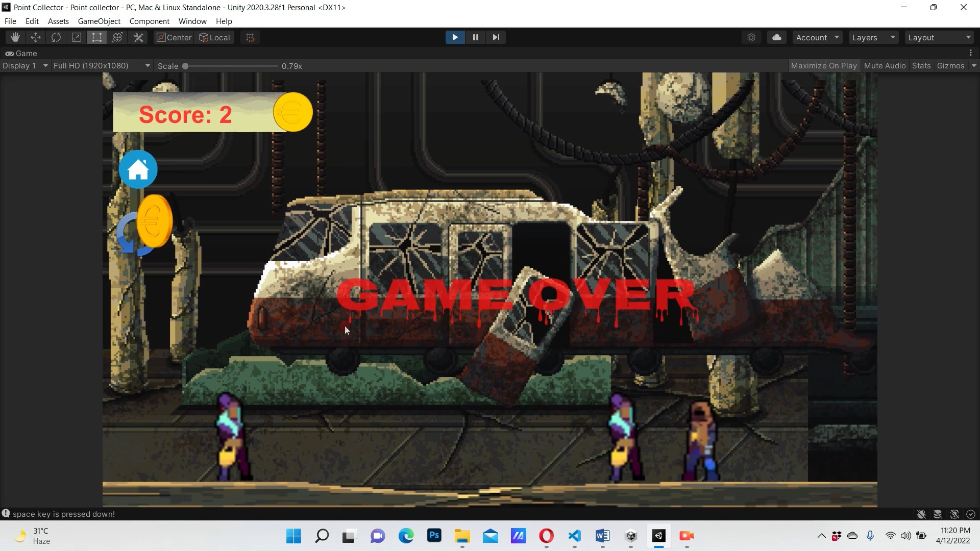Toggle Mute Audio in Game view
The width and height of the screenshot is (980, 551).
885,66
